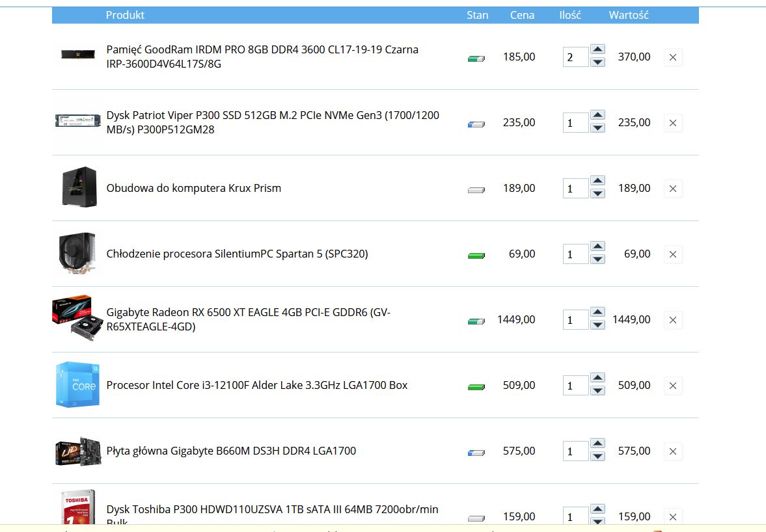Open Gigabyte Radeon RX 6500 XT product thumbnail
766x532 pixels.
77,319
